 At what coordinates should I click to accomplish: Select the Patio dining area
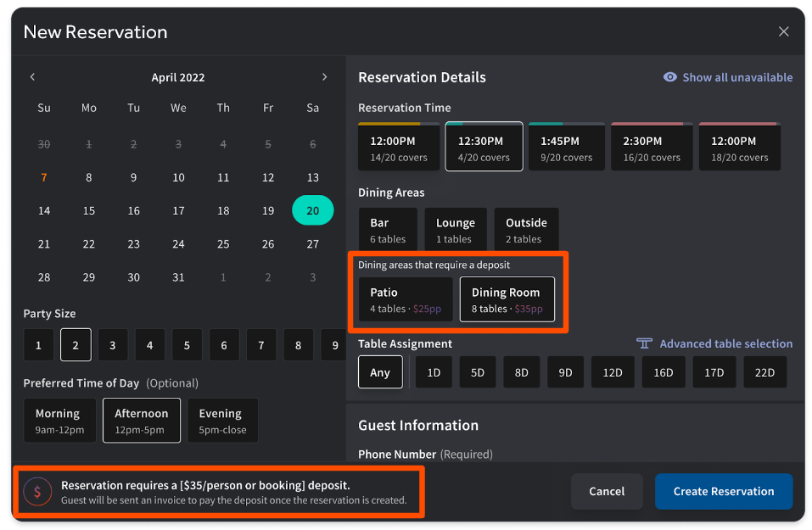pyautogui.click(x=405, y=299)
